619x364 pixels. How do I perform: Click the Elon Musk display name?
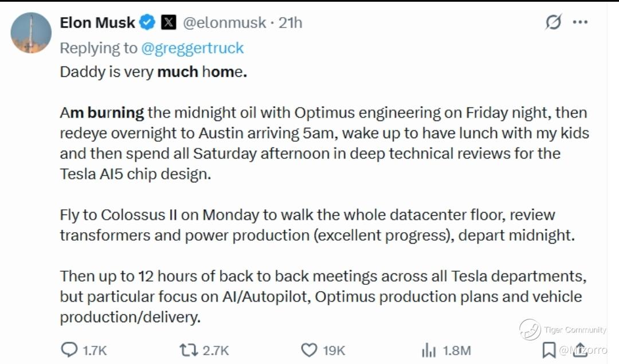(x=97, y=23)
